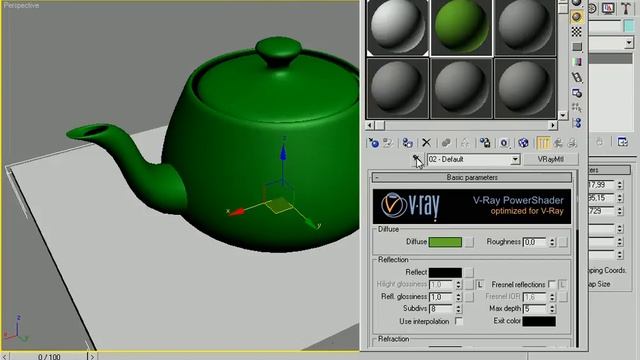Click Roughness map slot button
Viewport: 640px width, 360px height.
(563, 242)
